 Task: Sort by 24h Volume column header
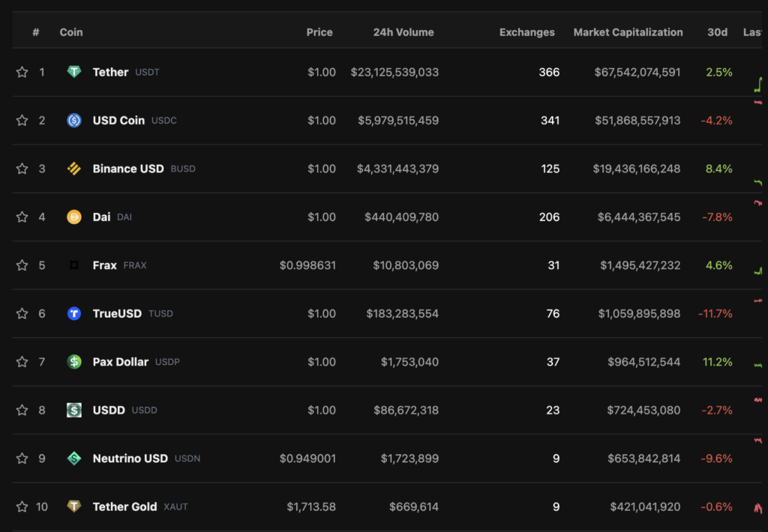click(x=403, y=32)
